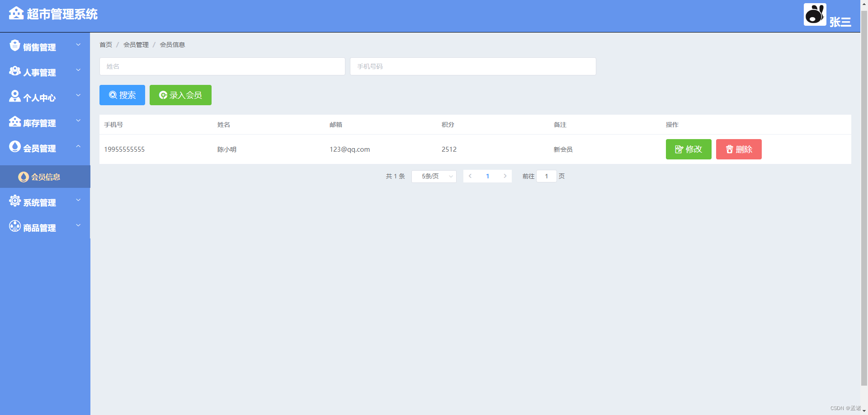Image resolution: width=868 pixels, height=415 pixels.
Task: Select the 会员信息 submenu item
Action: click(x=45, y=177)
